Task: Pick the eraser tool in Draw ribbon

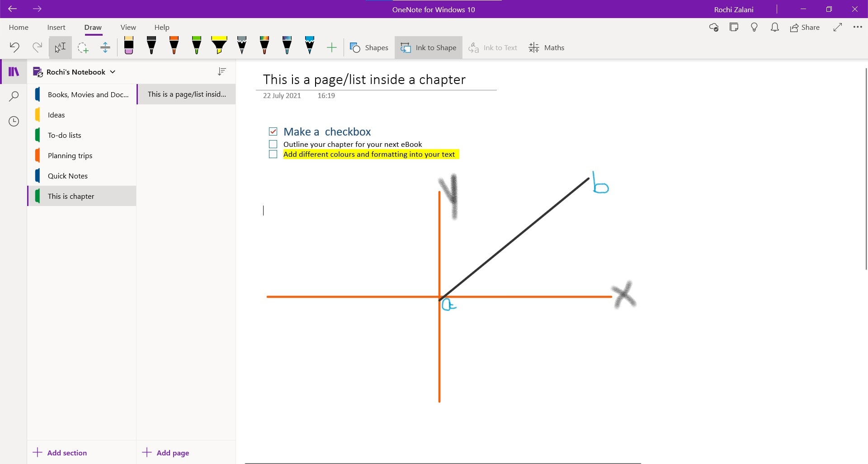Action: click(x=129, y=46)
